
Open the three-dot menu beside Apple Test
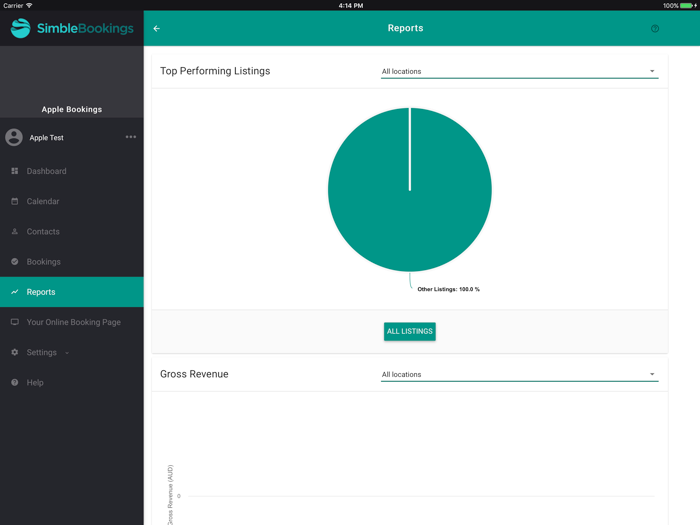pyautogui.click(x=131, y=137)
